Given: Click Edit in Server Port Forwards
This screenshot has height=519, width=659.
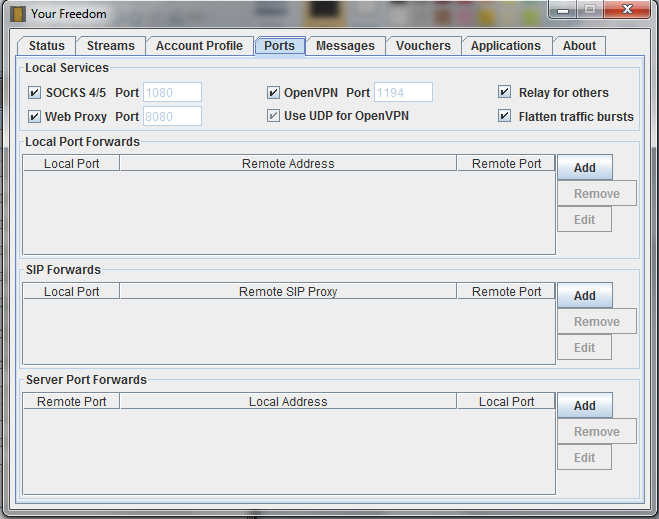Looking at the screenshot, I should coord(584,458).
